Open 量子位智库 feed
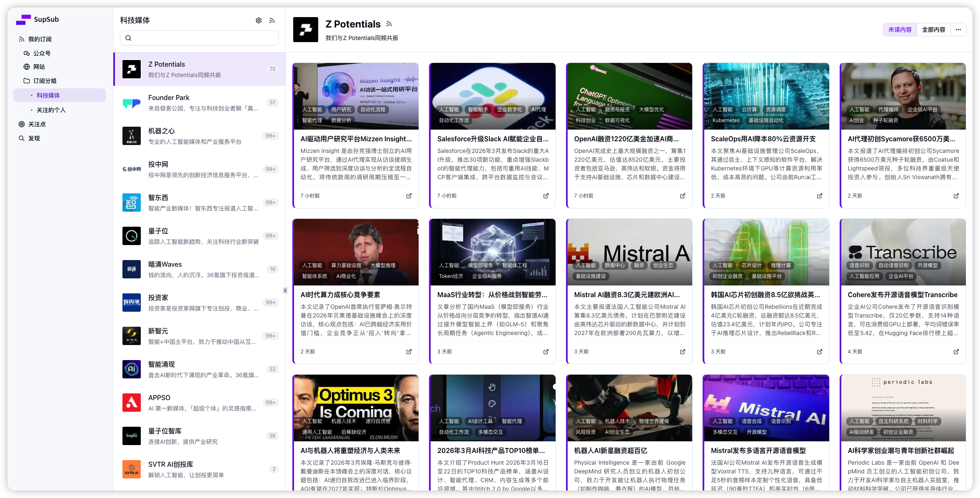Image resolution: width=980 pixels, height=498 pixels. tap(199, 436)
